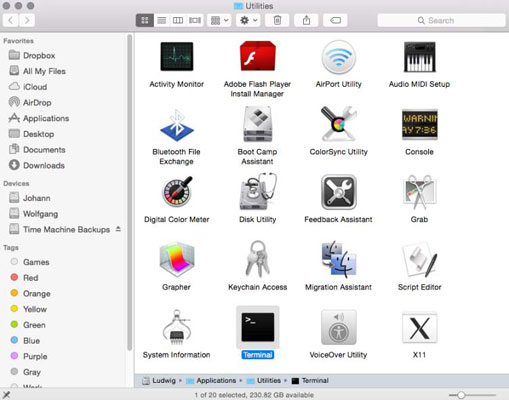Open the Migration Assistant icon
509x400 pixels.
[338, 259]
